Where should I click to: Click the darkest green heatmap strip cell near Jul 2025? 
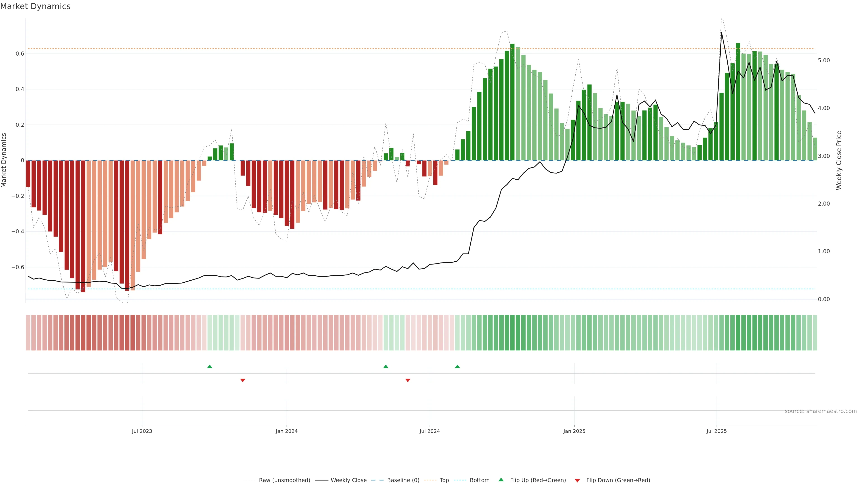click(738, 333)
